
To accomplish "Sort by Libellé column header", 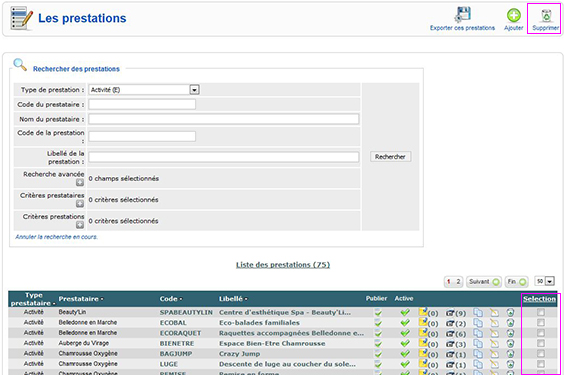I will point(233,299).
